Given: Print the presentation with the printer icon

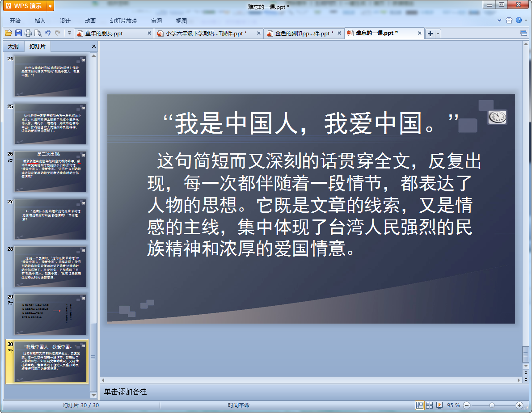Looking at the screenshot, I should point(28,33).
